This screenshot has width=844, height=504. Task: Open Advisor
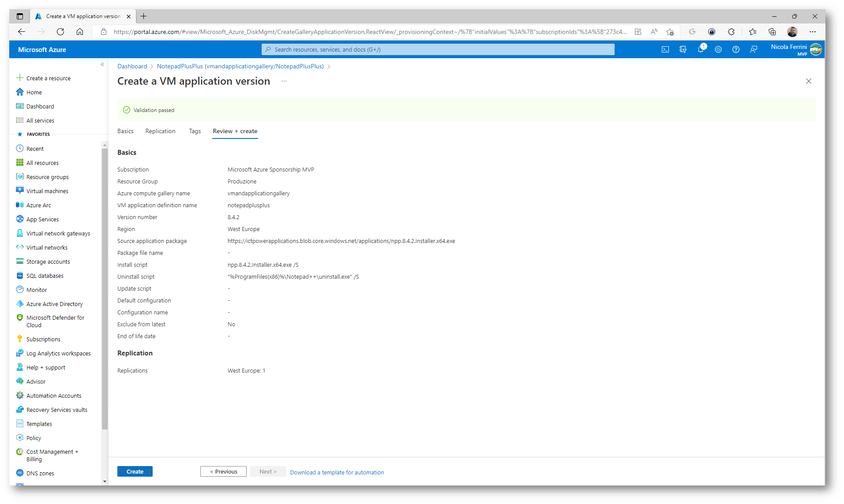pyautogui.click(x=36, y=381)
